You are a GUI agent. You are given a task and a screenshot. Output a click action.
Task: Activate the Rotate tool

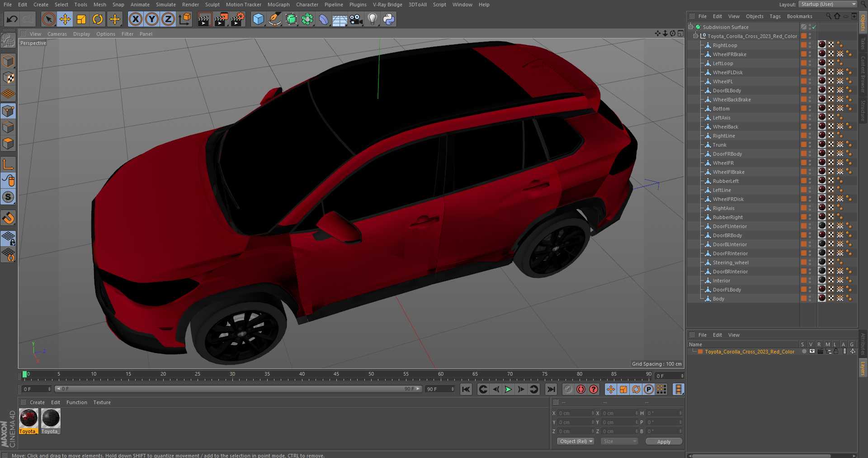click(x=98, y=19)
